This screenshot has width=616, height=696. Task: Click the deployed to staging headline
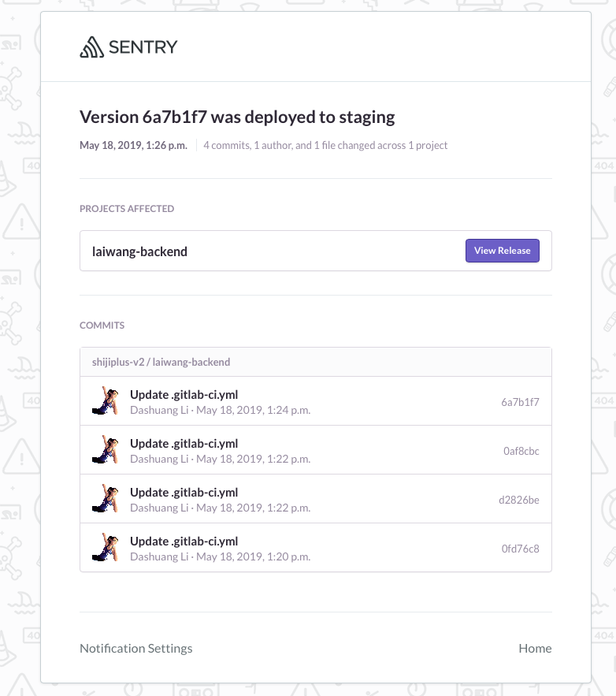[x=237, y=117]
